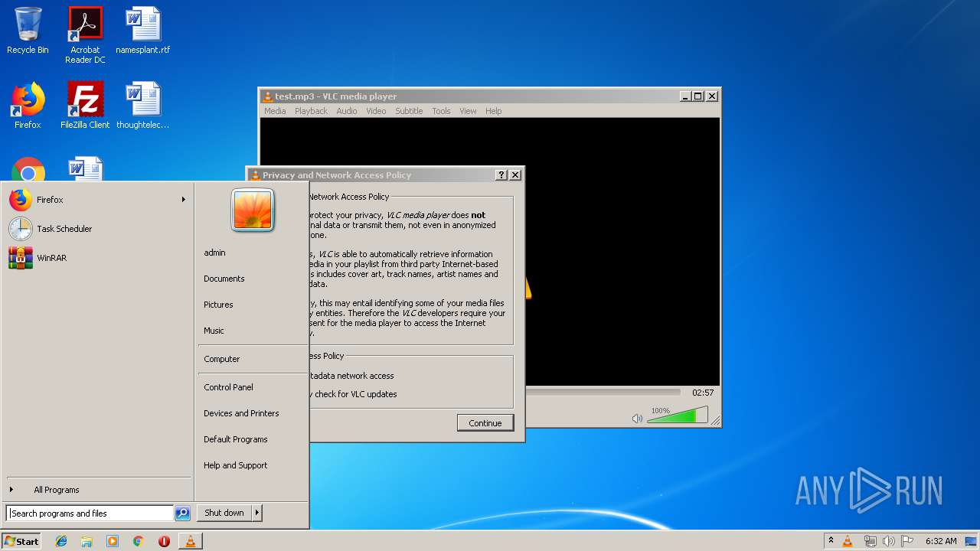This screenshot has width=980, height=551.
Task: Click the VLC playback seek bar
Action: coord(603,393)
